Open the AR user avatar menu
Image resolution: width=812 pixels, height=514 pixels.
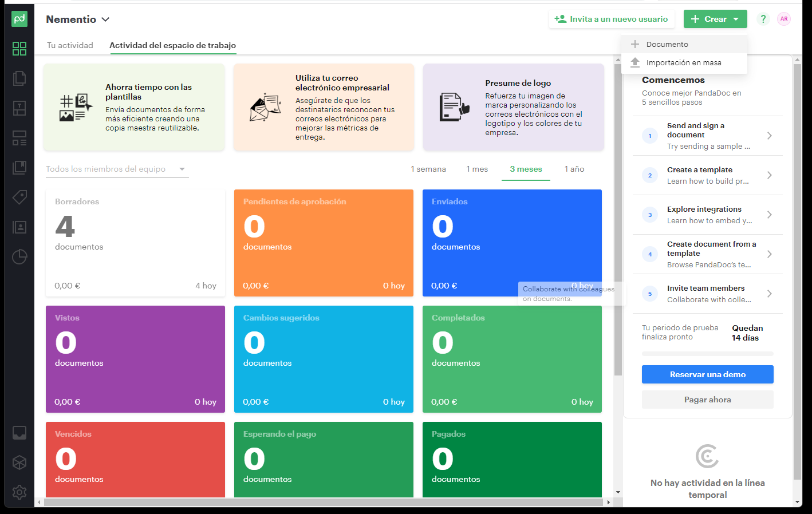coord(784,19)
